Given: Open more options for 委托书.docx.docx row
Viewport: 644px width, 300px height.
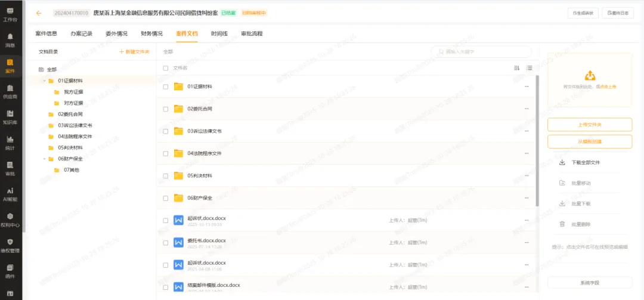Looking at the screenshot, I should tap(527, 243).
